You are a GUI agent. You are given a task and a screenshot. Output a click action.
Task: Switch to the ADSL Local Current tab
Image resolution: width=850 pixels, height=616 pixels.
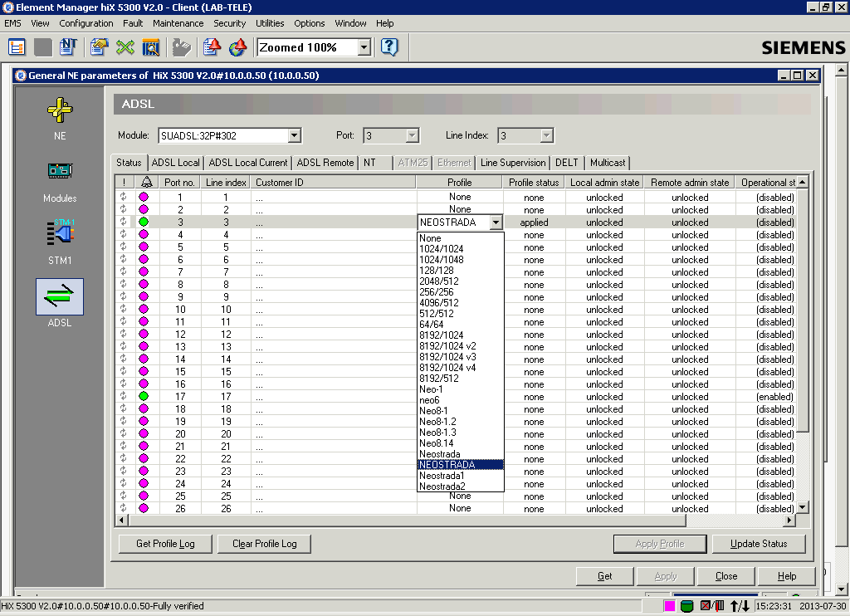248,163
